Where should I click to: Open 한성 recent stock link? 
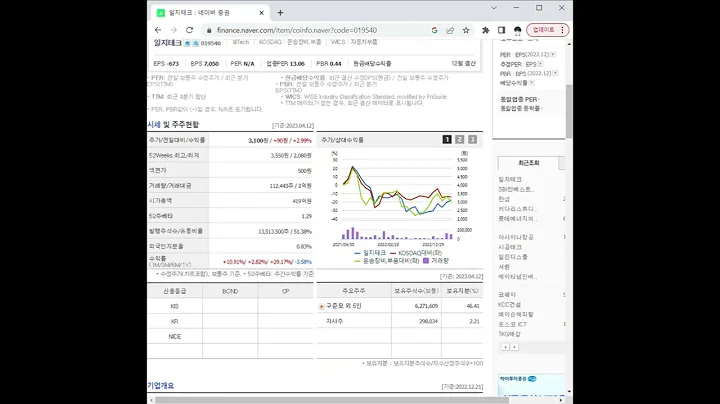point(504,199)
